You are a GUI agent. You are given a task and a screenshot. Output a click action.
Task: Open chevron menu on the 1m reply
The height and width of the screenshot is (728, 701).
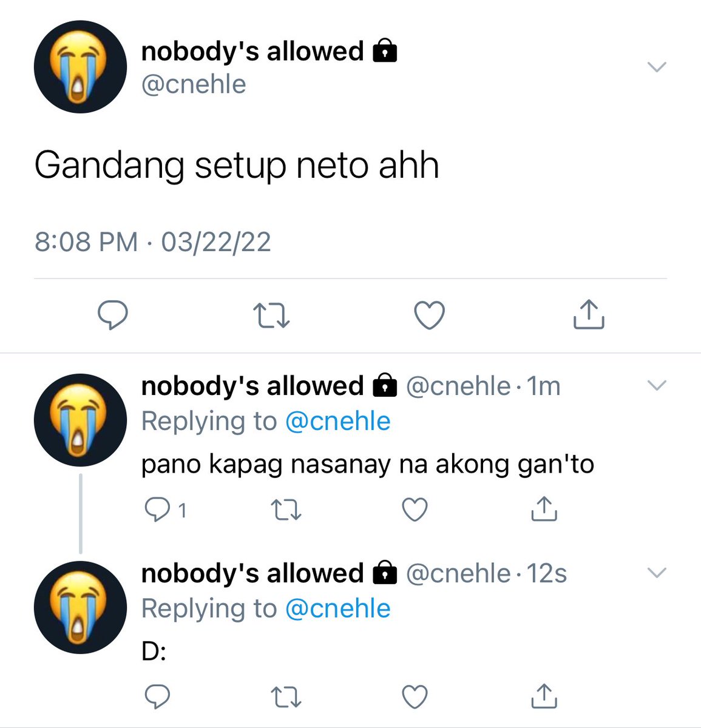pyautogui.click(x=657, y=385)
